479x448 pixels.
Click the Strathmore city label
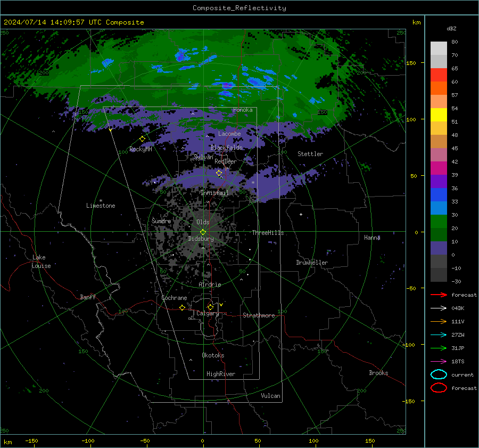(259, 315)
